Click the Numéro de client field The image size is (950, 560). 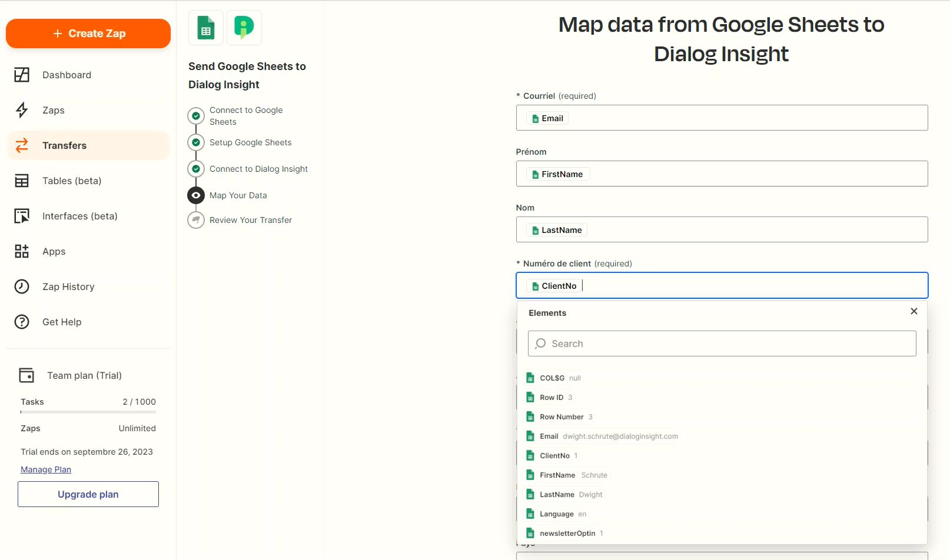pyautogui.click(x=722, y=285)
